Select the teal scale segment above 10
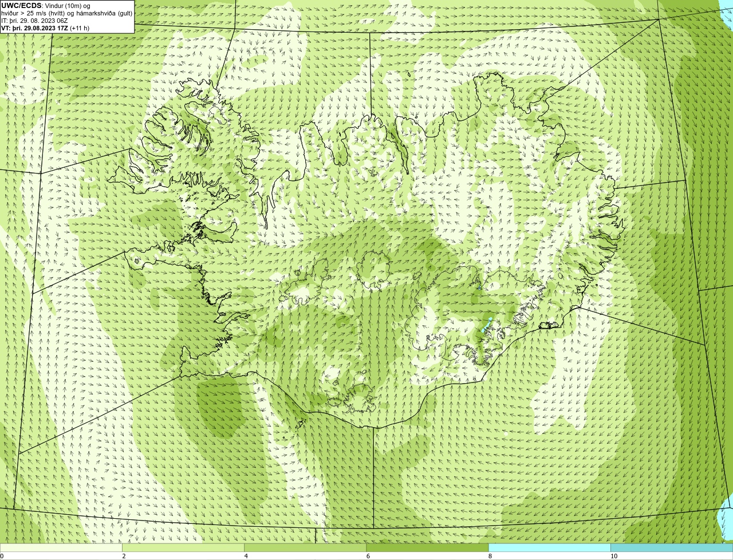 [672, 547]
